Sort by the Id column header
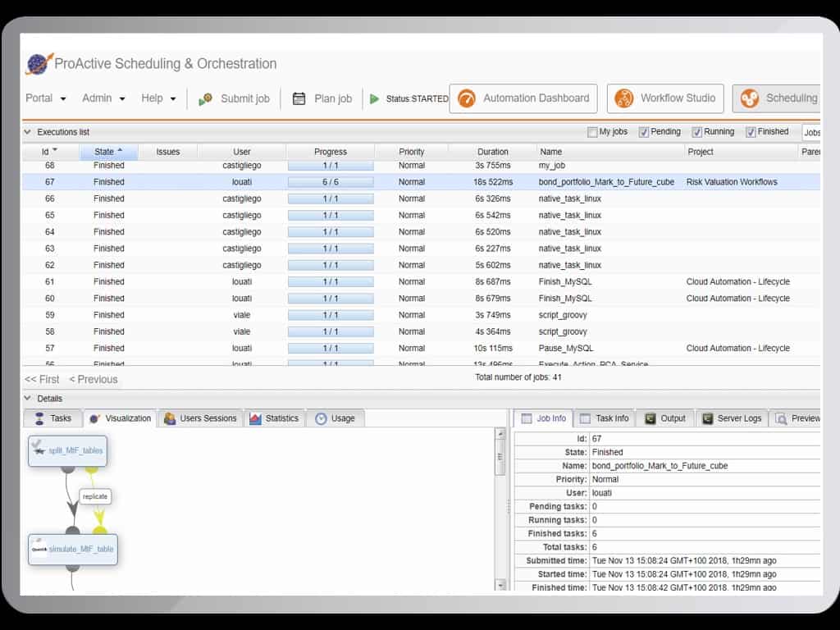 (x=50, y=152)
